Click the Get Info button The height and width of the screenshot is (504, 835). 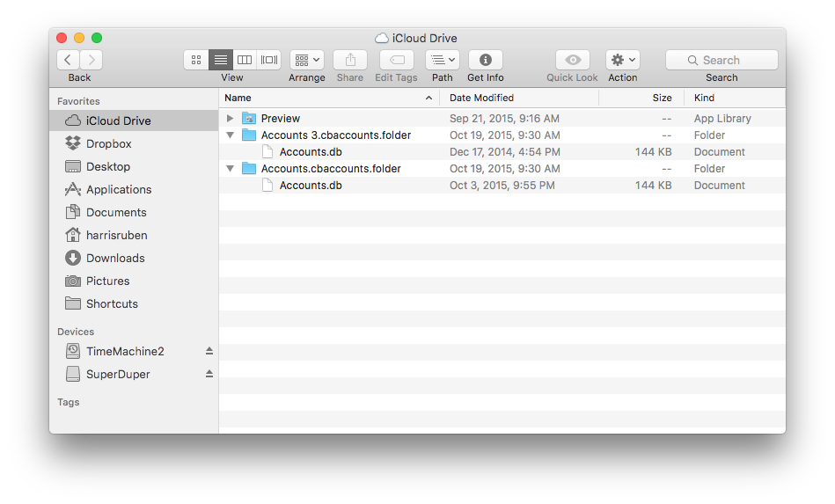(x=485, y=60)
